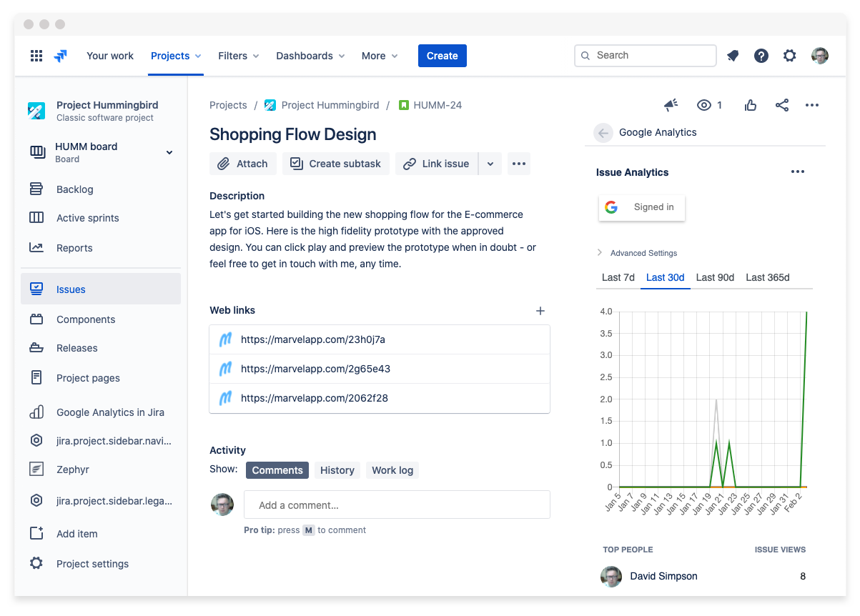Click the notifications icon in top bar

click(x=733, y=56)
